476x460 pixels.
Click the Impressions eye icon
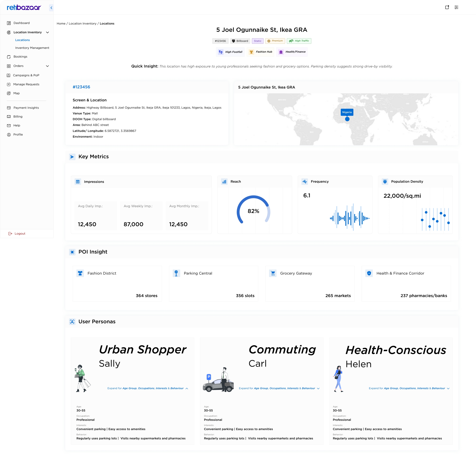pos(78,182)
